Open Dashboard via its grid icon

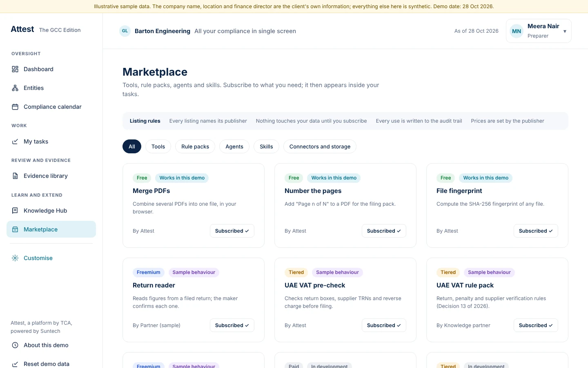pyautogui.click(x=15, y=69)
